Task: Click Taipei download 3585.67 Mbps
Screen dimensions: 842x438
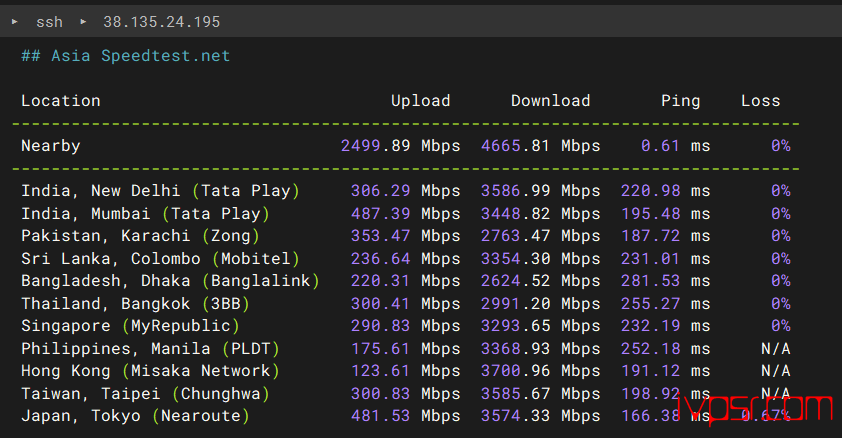Action: (541, 394)
